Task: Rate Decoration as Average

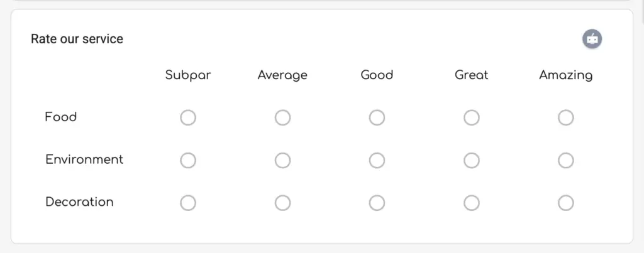Action: coord(282,203)
